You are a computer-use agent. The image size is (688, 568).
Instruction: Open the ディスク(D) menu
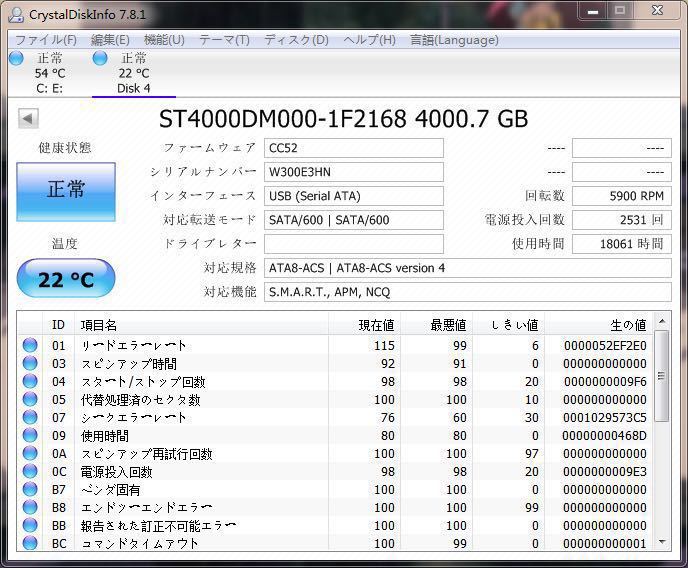296,40
